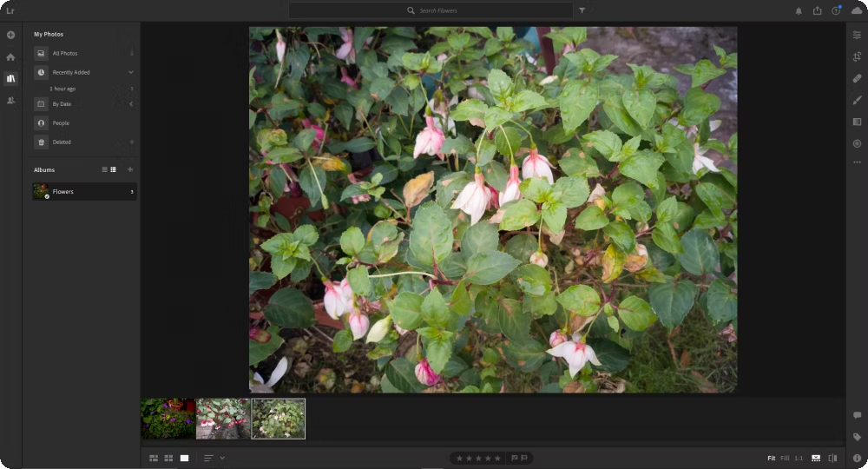Image resolution: width=868 pixels, height=469 pixels.
Task: Open the Flowers album
Action: tap(83, 192)
